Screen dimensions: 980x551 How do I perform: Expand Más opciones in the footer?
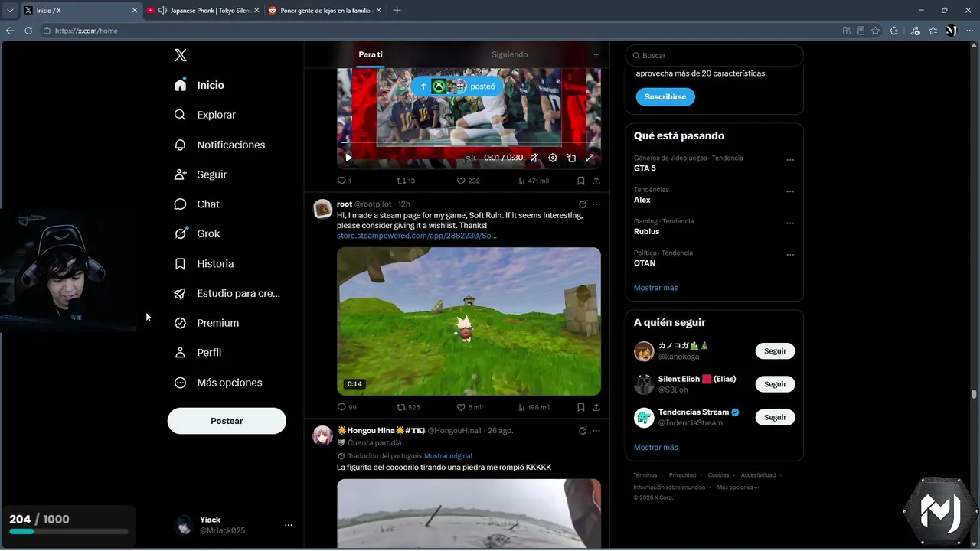738,487
